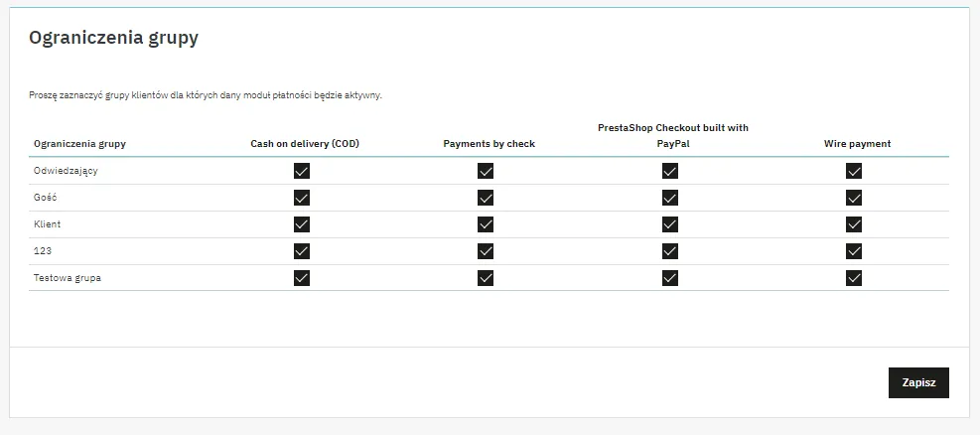Click the Zapisz save button
Viewport: 980px width, 435px height.
(x=917, y=382)
